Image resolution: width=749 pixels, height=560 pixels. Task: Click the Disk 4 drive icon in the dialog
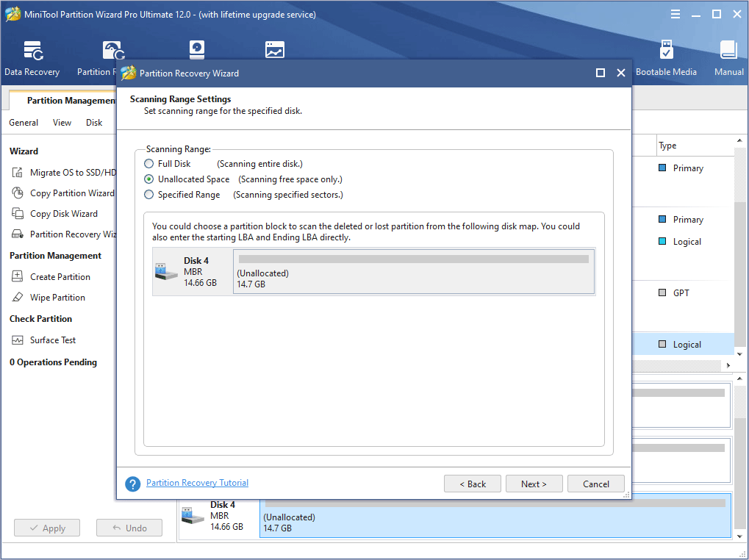pos(166,272)
